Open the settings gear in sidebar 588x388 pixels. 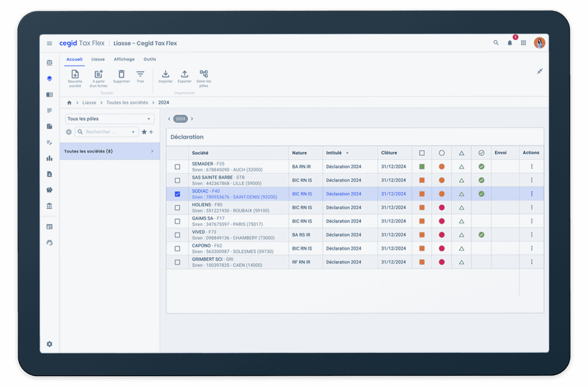[49, 344]
